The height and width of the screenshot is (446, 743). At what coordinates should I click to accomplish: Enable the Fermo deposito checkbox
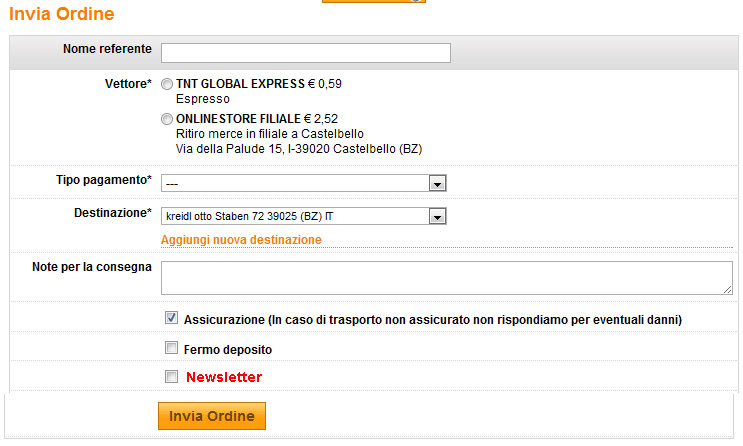tap(172, 349)
